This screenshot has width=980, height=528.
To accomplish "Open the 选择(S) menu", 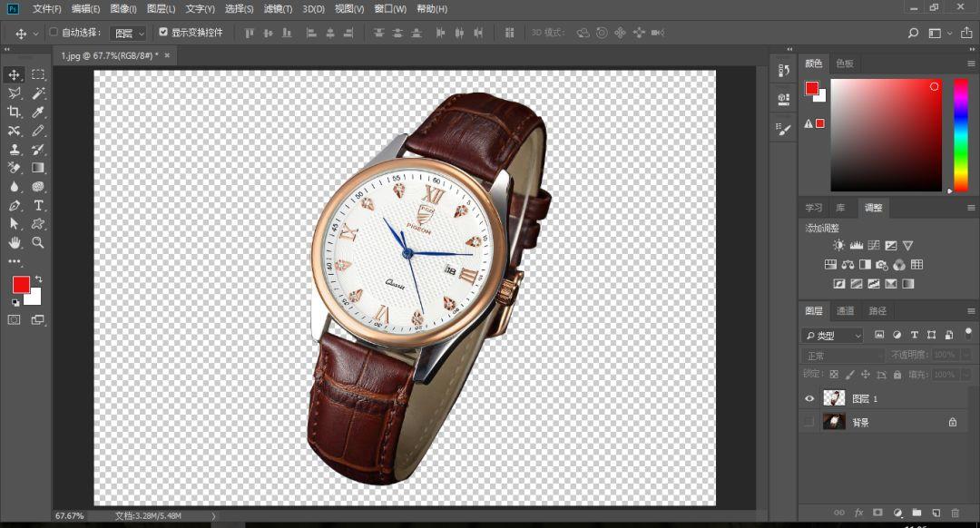I will (239, 9).
